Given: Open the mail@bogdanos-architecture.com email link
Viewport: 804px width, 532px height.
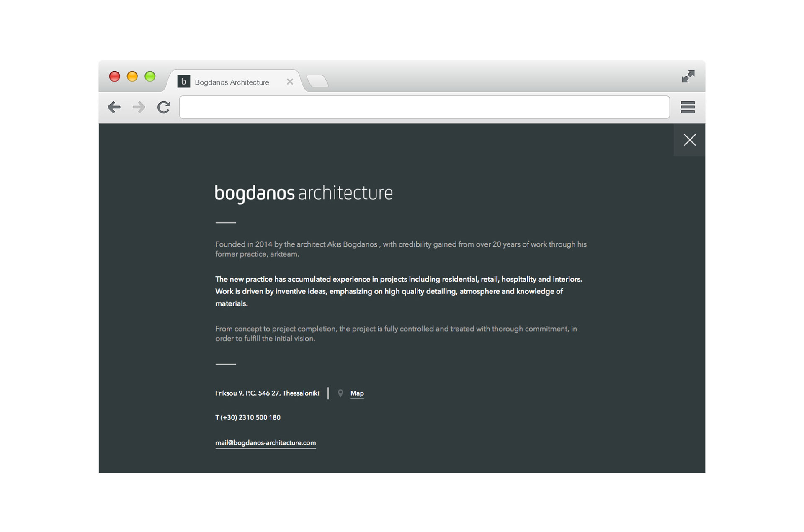Looking at the screenshot, I should pyautogui.click(x=265, y=443).
